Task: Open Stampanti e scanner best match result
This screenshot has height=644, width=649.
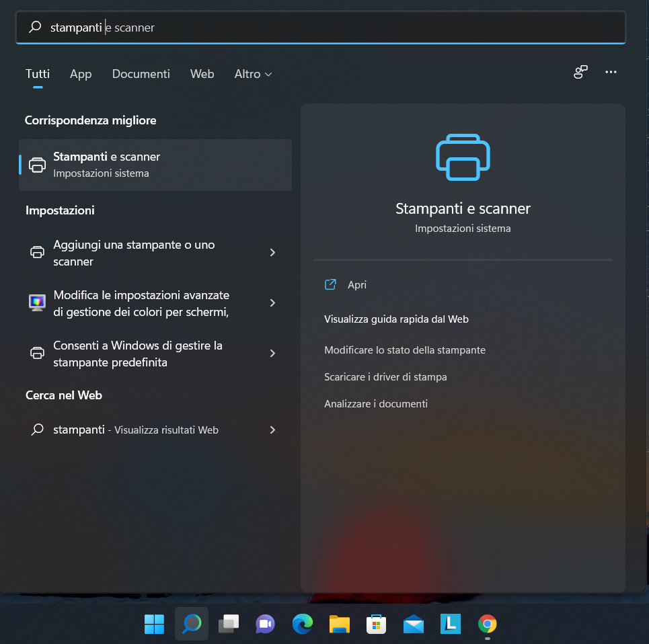Action: 155,165
